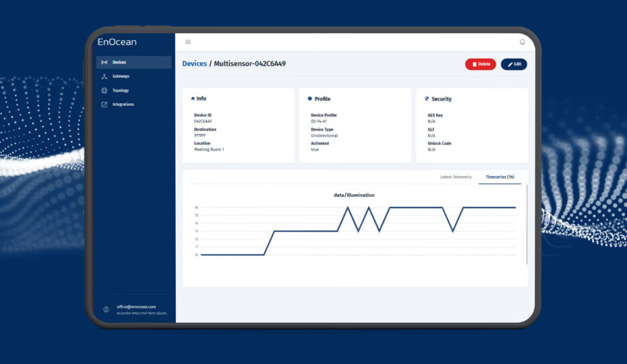This screenshot has width=627, height=364.
Task: Select the Gateways sidebar icon
Action: coord(104,76)
